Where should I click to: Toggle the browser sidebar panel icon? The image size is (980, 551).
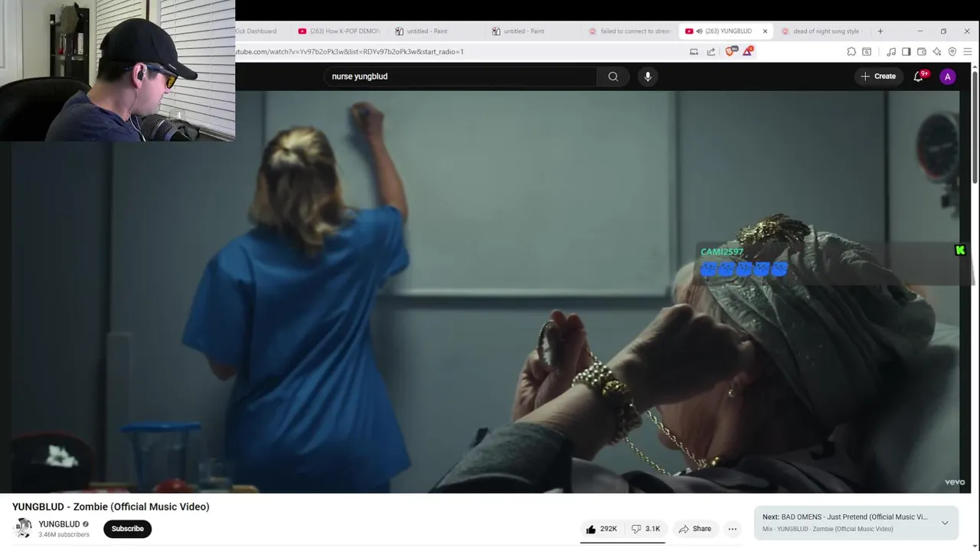(x=906, y=51)
